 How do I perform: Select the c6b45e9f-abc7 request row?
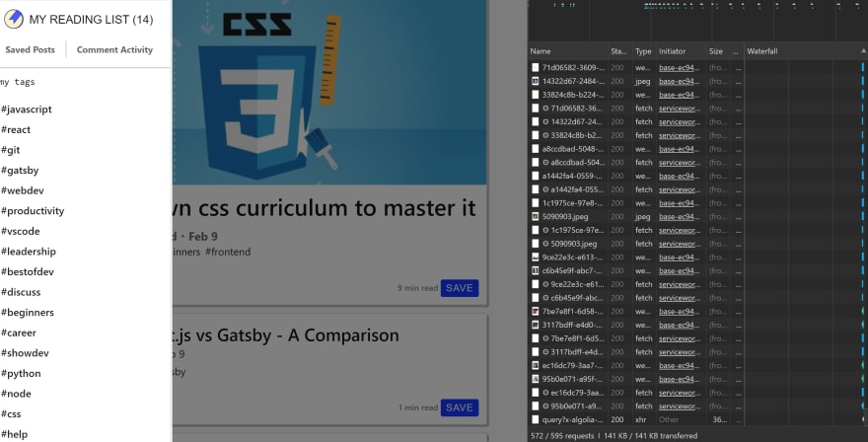[x=697, y=271]
